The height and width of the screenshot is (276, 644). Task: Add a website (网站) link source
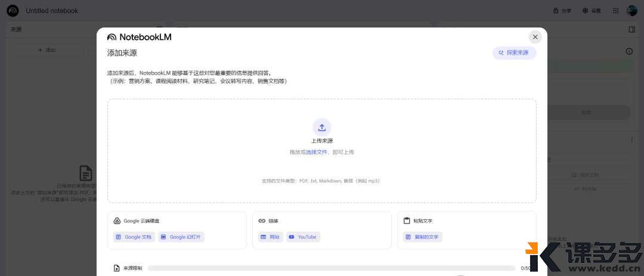(x=270, y=237)
